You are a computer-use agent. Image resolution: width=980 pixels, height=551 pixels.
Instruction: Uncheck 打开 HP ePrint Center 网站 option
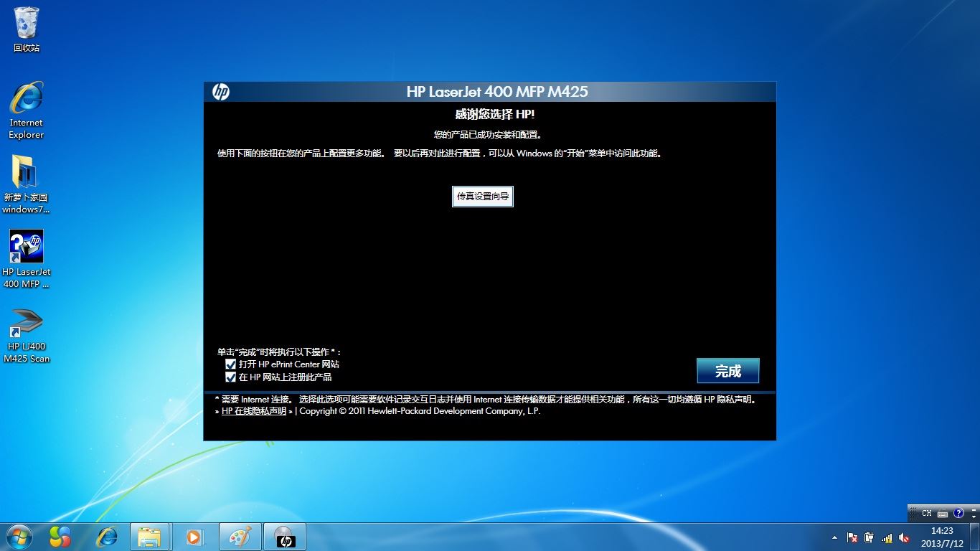[x=231, y=364]
